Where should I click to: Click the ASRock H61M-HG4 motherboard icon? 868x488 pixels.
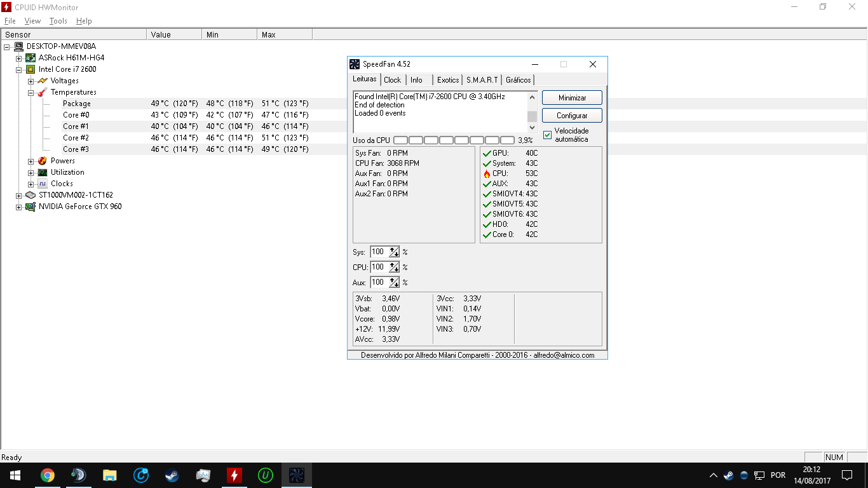click(x=31, y=58)
